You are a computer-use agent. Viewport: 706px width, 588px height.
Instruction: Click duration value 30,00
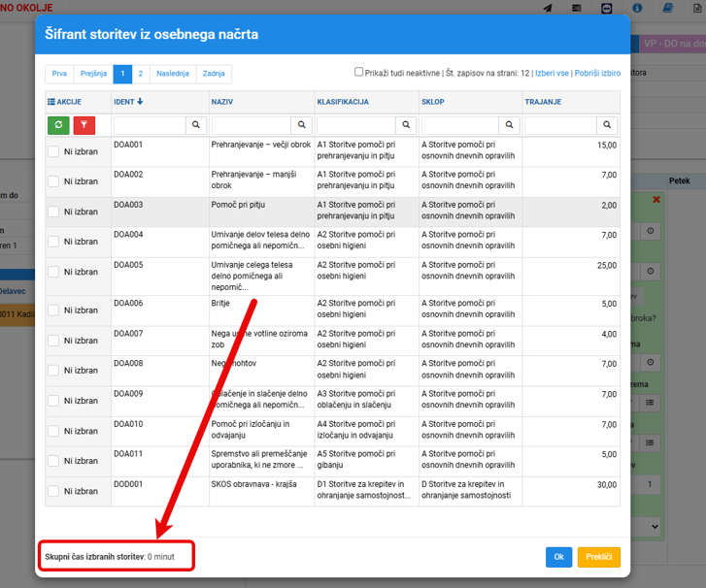tap(607, 485)
